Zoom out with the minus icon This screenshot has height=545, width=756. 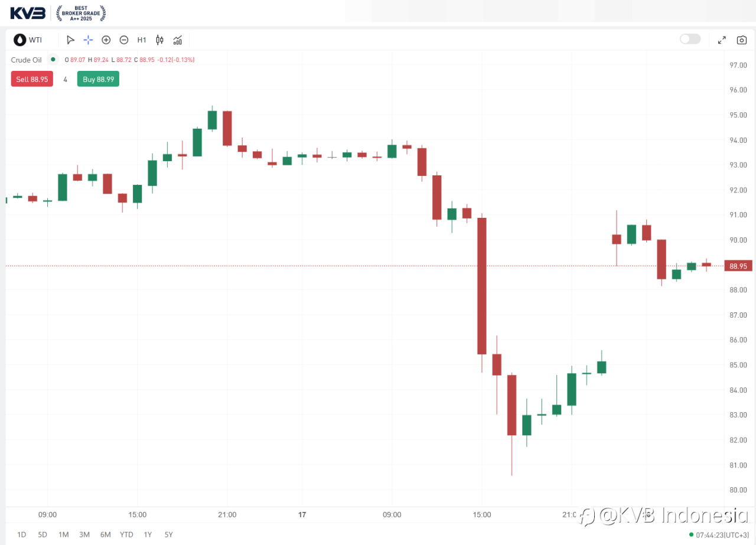124,40
